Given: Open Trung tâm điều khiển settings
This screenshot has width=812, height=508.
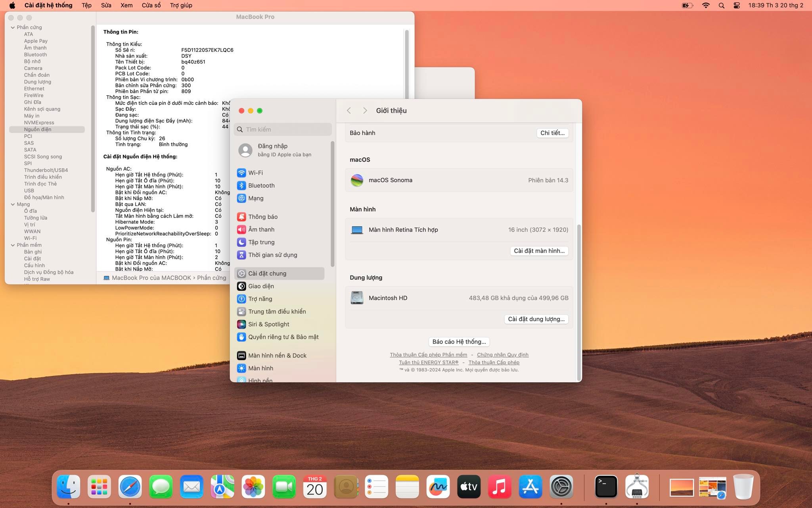Looking at the screenshot, I should [x=277, y=312].
